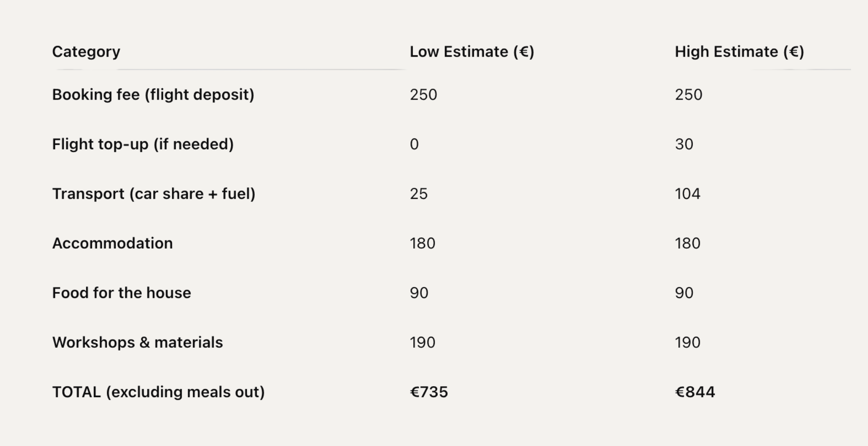Viewport: 868px width, 446px height.
Task: Click the Transport (car share + fuel) cell
Action: click(154, 194)
